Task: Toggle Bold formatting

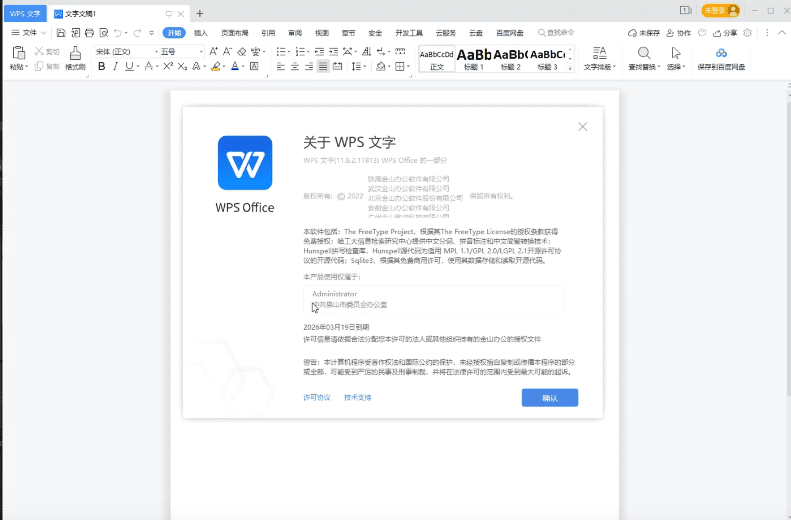Action: click(101, 66)
